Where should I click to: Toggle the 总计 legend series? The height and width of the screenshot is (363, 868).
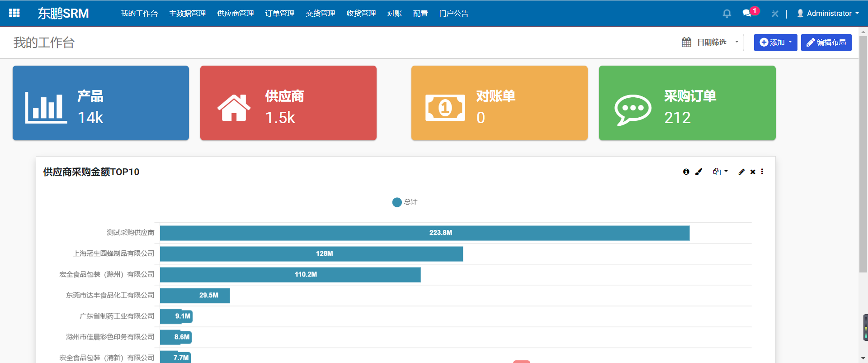[x=405, y=202]
